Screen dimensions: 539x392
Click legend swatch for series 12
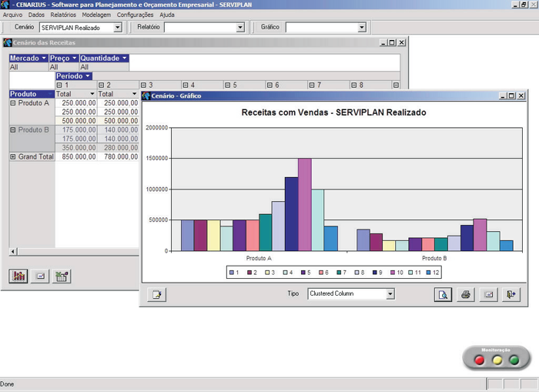(x=428, y=273)
